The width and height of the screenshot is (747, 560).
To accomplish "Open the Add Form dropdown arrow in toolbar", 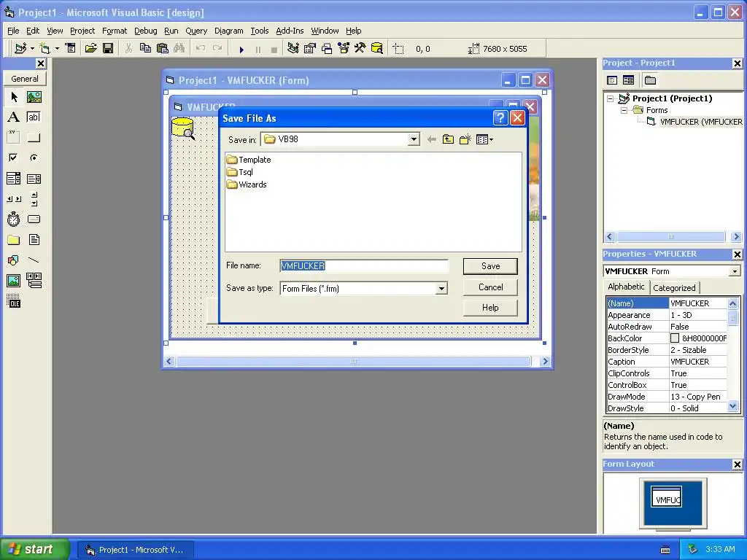I will [57, 49].
